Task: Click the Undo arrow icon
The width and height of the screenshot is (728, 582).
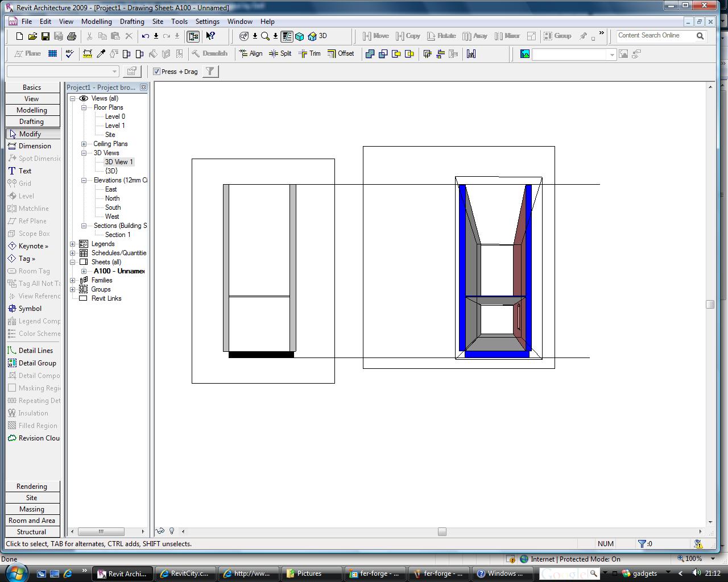Action: pyautogui.click(x=146, y=36)
